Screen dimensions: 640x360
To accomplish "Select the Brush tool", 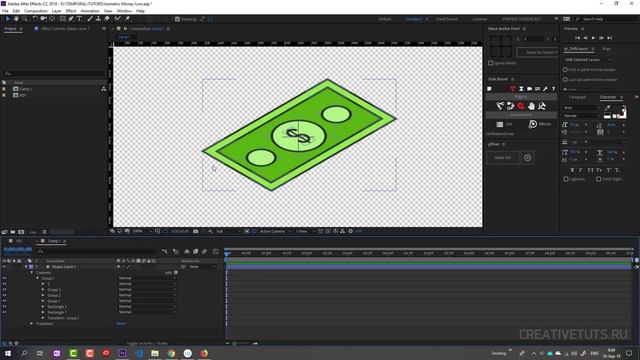I will click(90, 19).
